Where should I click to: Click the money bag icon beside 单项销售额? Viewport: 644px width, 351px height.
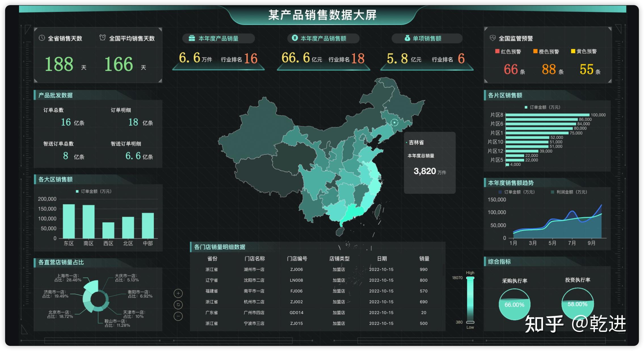(x=407, y=38)
